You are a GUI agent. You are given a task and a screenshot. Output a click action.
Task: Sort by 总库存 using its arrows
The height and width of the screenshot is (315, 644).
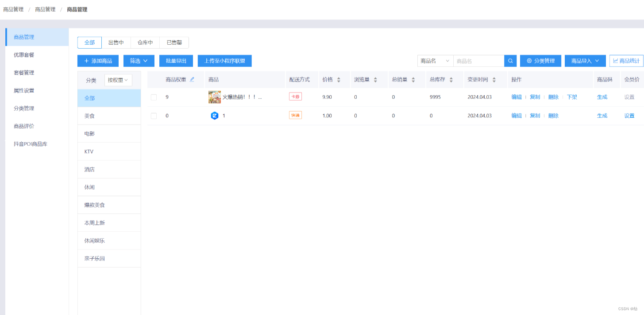[451, 80]
